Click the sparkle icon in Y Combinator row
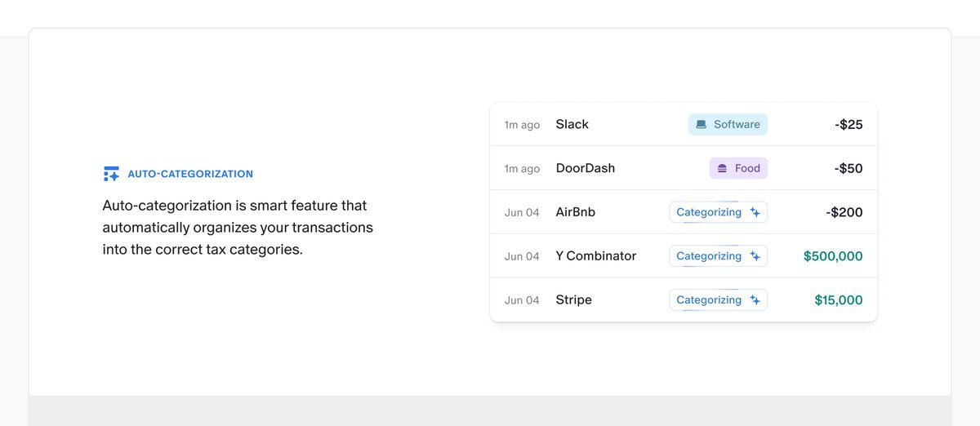 (x=755, y=256)
